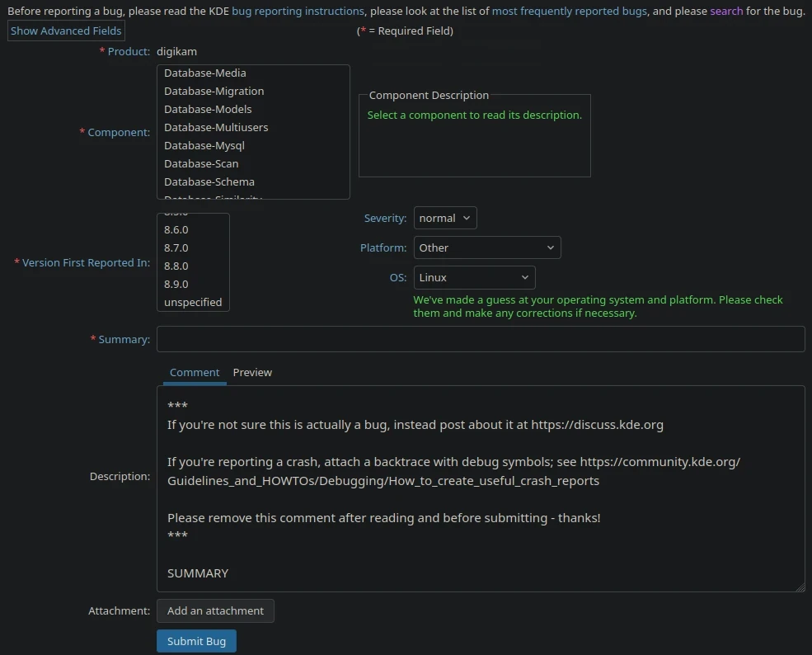Viewport: 812px width, 655px height.
Task: Choose version 8.9.0 as first reported version
Action: [176, 284]
